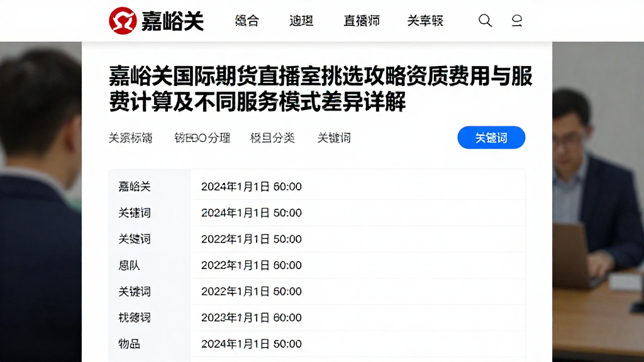Viewport: 644px width, 362px height.
Task: Click the red round site logo icon
Action: 123,21
